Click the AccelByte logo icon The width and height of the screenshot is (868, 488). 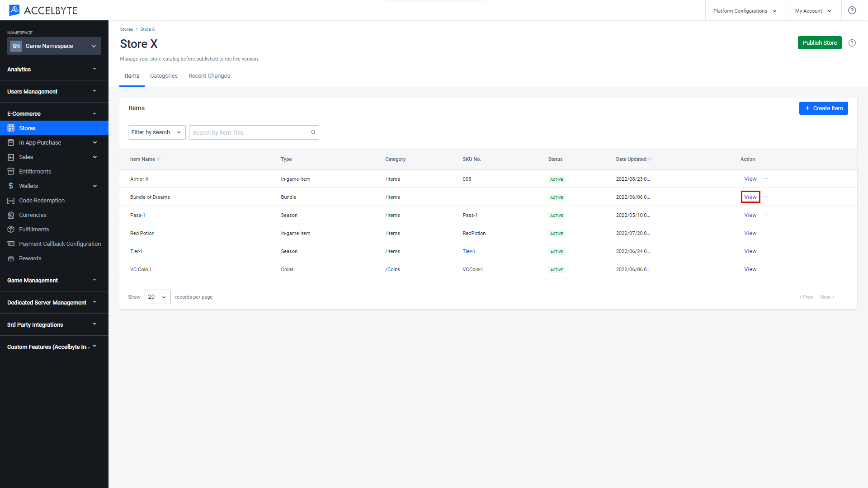click(14, 10)
